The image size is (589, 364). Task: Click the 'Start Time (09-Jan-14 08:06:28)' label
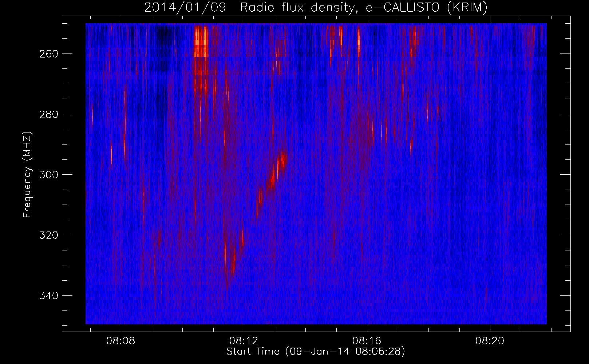(316, 351)
